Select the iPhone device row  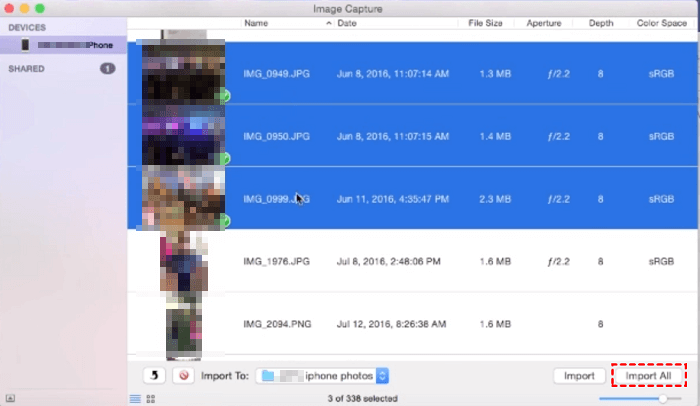(63, 45)
